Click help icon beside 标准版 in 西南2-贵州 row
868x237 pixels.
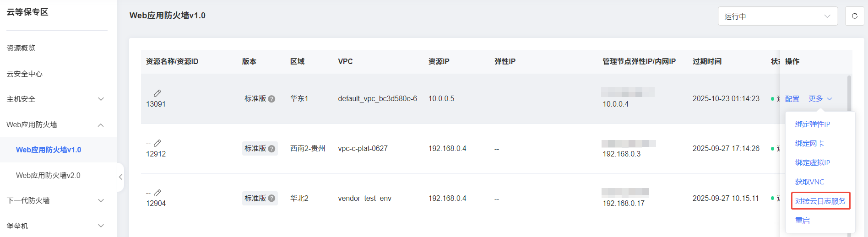[x=271, y=149]
